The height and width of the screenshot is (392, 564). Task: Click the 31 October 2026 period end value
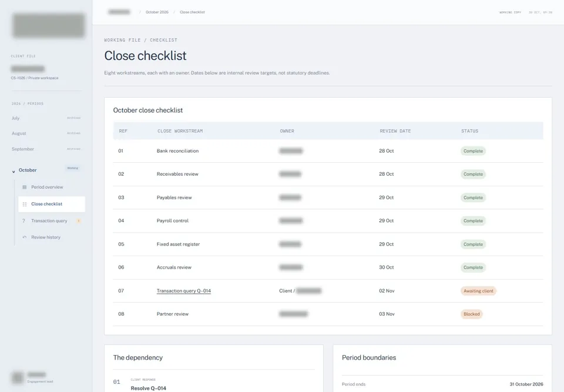pyautogui.click(x=526, y=384)
